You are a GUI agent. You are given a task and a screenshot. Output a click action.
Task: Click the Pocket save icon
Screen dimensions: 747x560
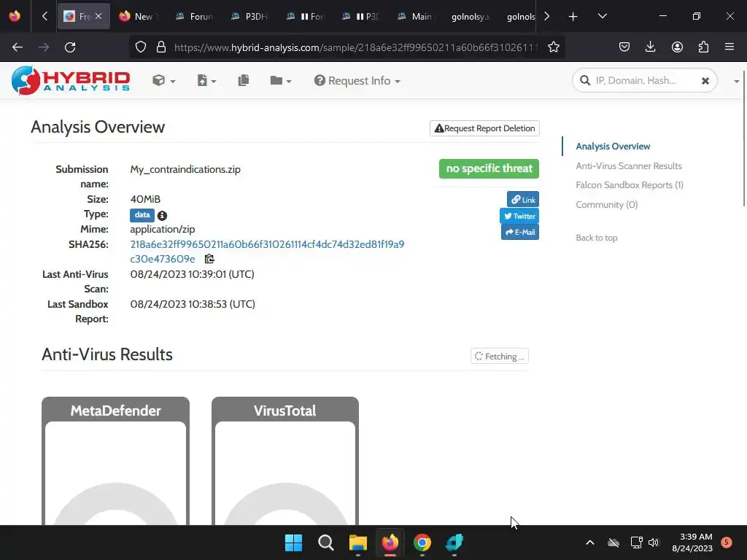(x=624, y=47)
